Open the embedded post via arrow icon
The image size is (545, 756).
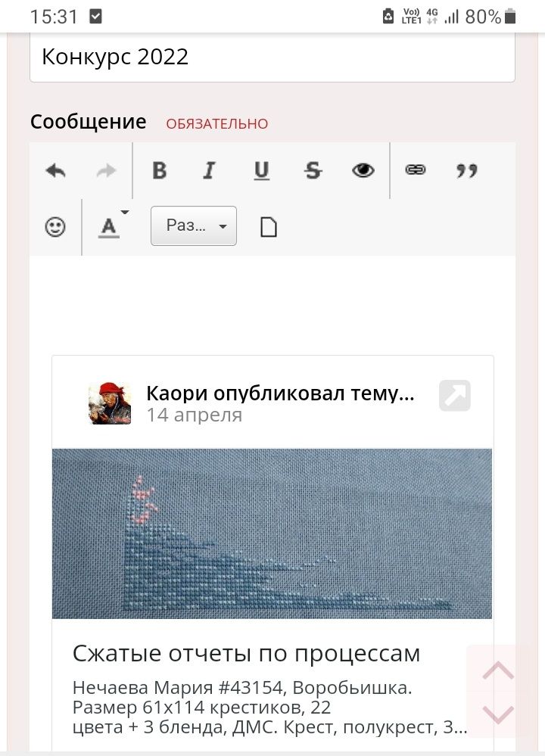[x=455, y=396]
